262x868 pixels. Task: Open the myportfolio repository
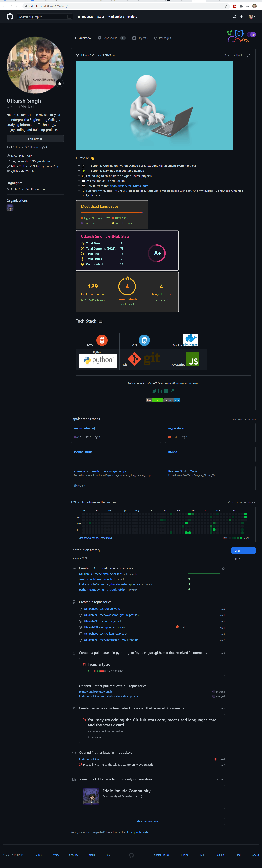pos(176,428)
